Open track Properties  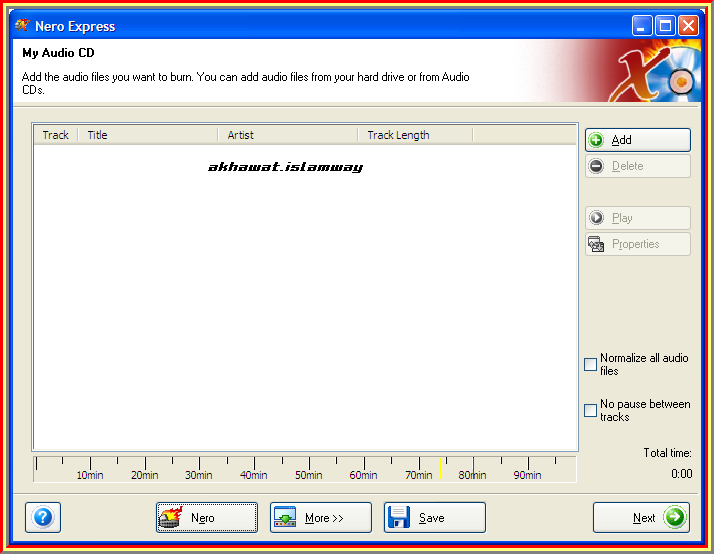pyautogui.click(x=638, y=244)
